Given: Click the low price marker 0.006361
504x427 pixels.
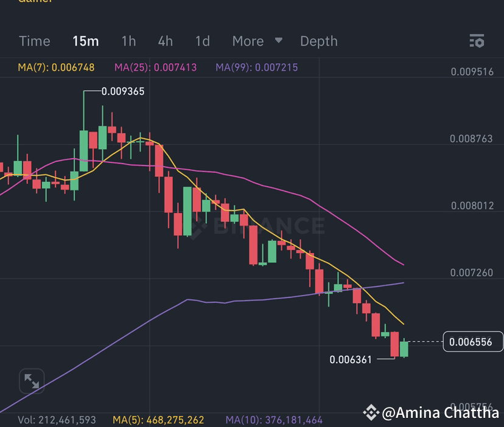Looking at the screenshot, I should coord(350,359).
